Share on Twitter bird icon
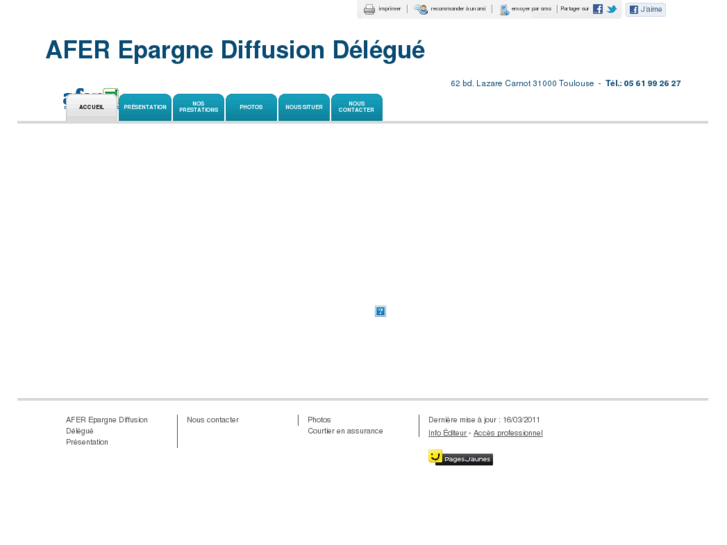 point(612,9)
